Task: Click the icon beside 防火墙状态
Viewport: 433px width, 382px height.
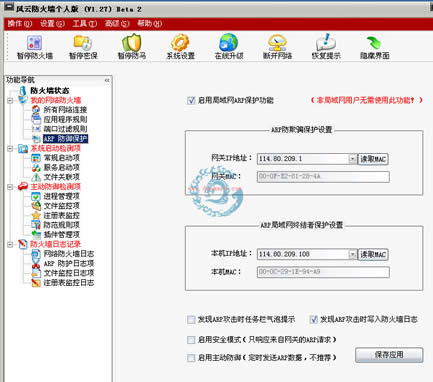Action: pos(23,91)
